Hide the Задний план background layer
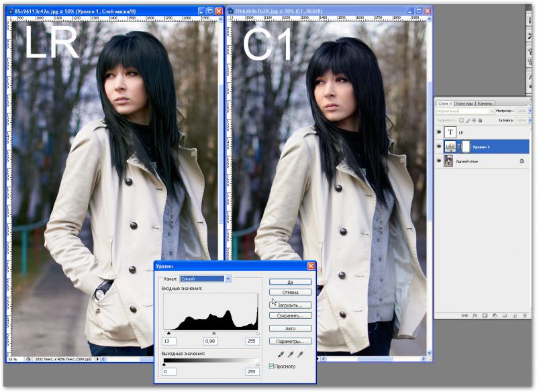 pos(439,161)
